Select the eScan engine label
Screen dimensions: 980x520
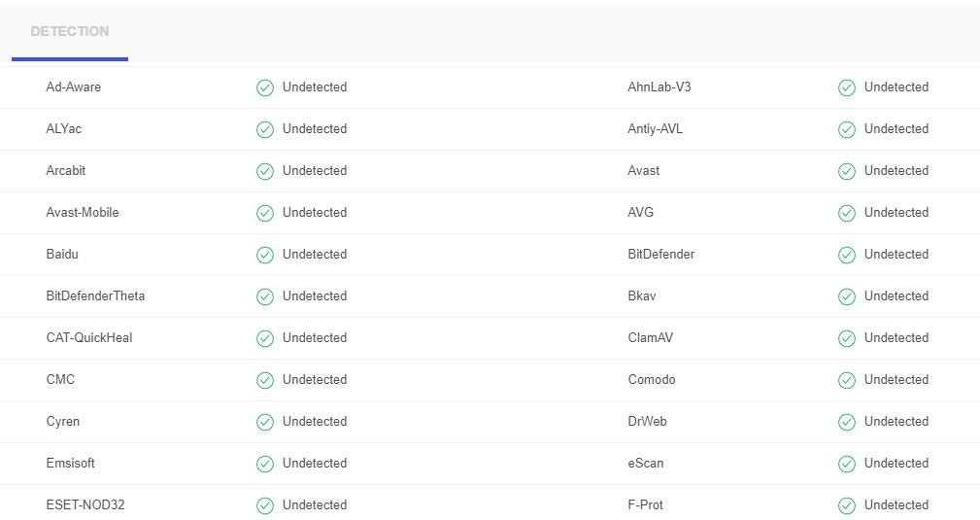[646, 463]
